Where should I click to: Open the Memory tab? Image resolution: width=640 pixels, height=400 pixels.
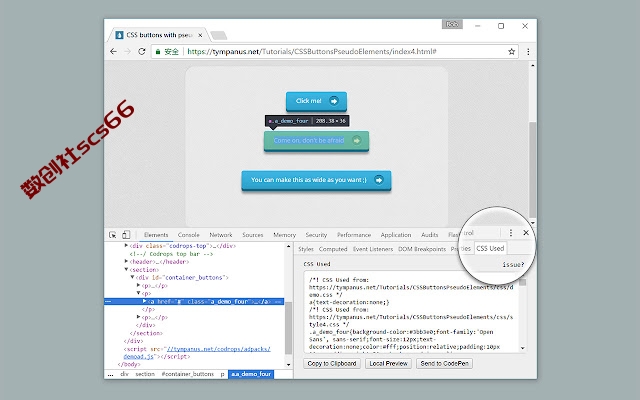pyautogui.click(x=284, y=235)
